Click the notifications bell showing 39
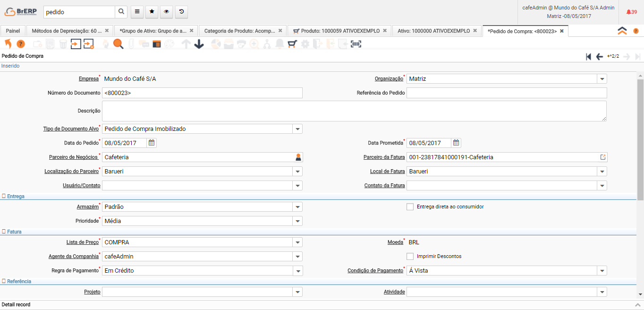Image resolution: width=644 pixels, height=310 pixels. tap(631, 12)
